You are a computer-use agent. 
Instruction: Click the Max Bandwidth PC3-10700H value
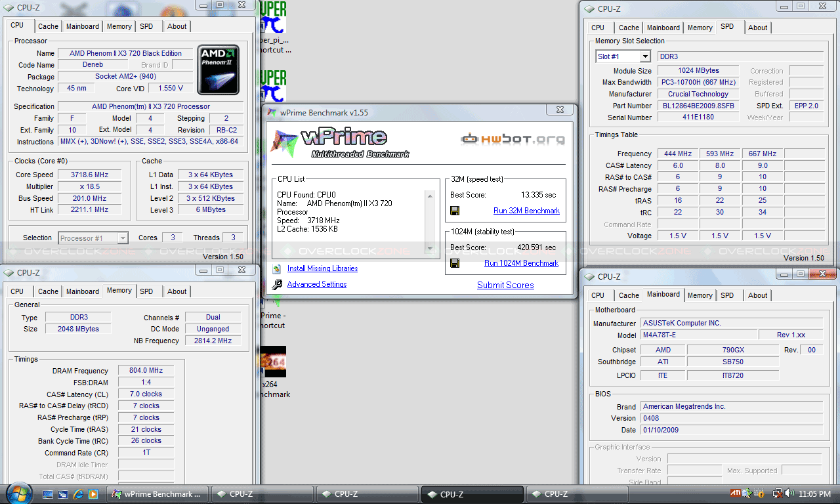pos(698,82)
